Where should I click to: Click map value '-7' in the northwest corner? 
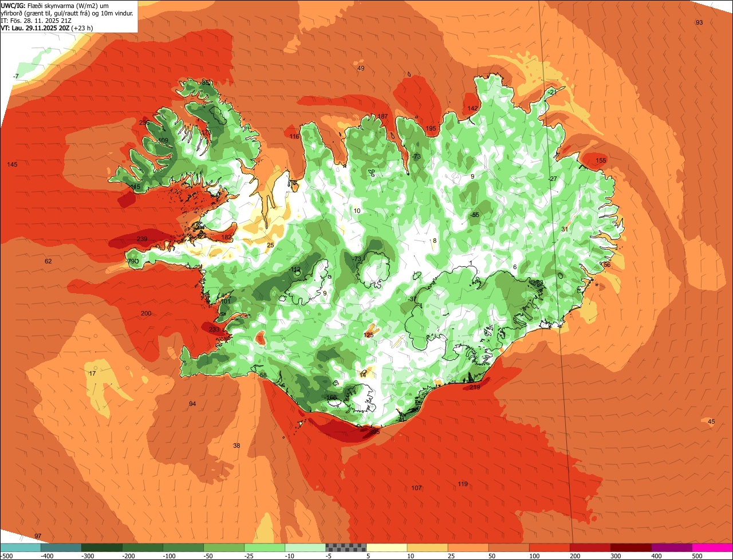[16, 76]
